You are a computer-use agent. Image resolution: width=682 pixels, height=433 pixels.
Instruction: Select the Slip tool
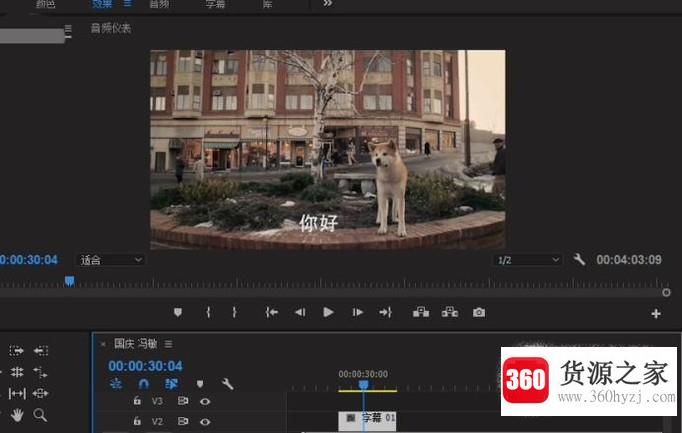pyautogui.click(x=17, y=394)
